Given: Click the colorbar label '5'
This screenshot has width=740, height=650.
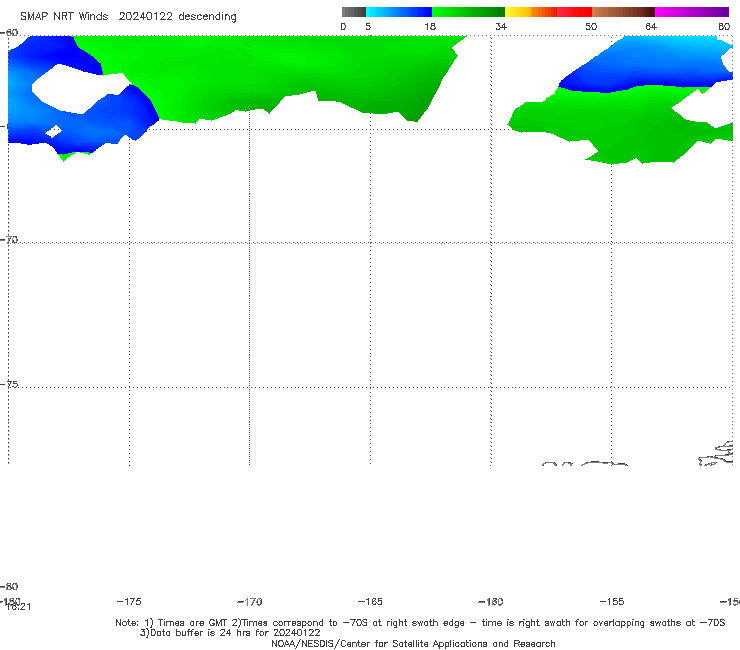Looking at the screenshot, I should pyautogui.click(x=368, y=27).
